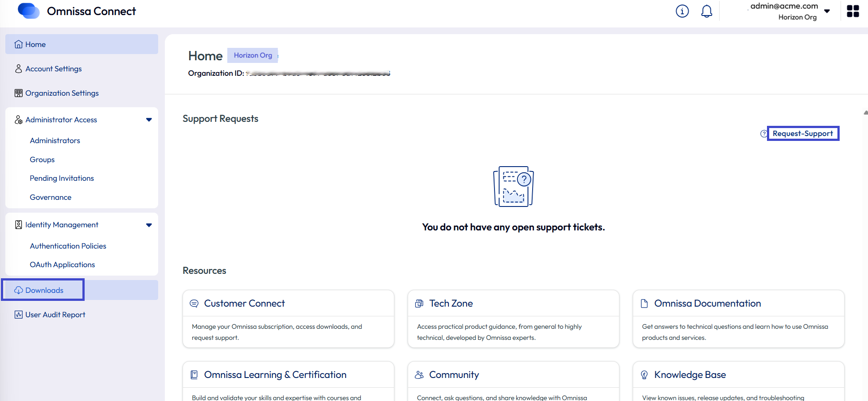This screenshot has height=401, width=868.
Task: Open the apps grid launcher icon
Action: coord(852,11)
